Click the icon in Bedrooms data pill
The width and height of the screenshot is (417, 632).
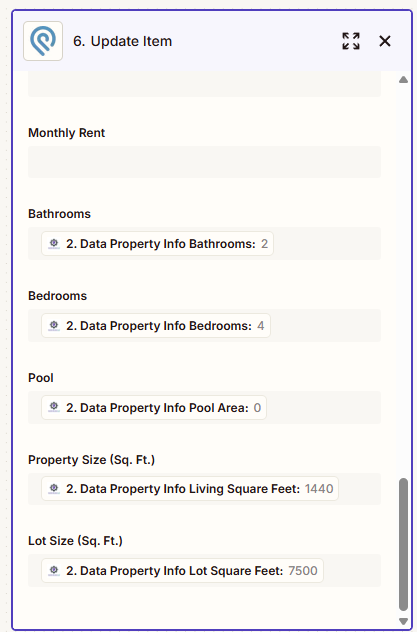tap(54, 326)
